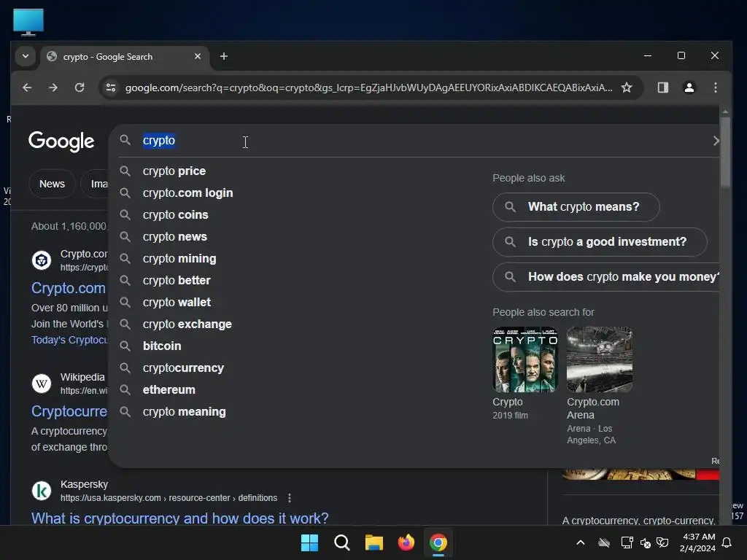Image resolution: width=747 pixels, height=560 pixels.
Task: Open Crypto.com Arena thumbnail
Action: click(600, 359)
